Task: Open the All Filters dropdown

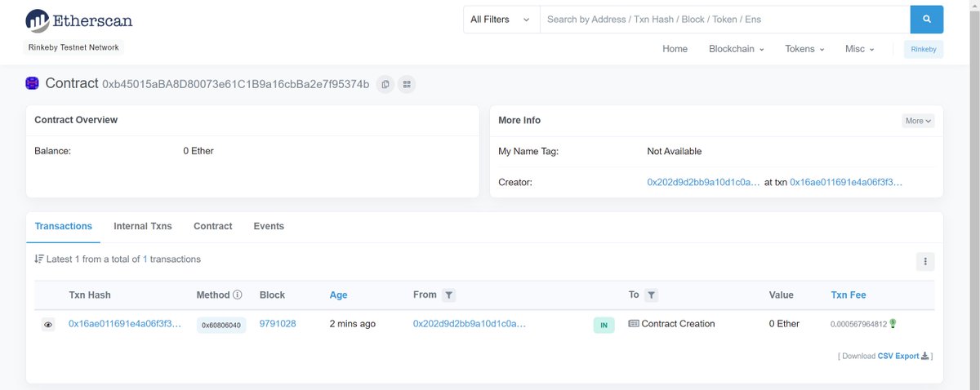Action: 501,19
